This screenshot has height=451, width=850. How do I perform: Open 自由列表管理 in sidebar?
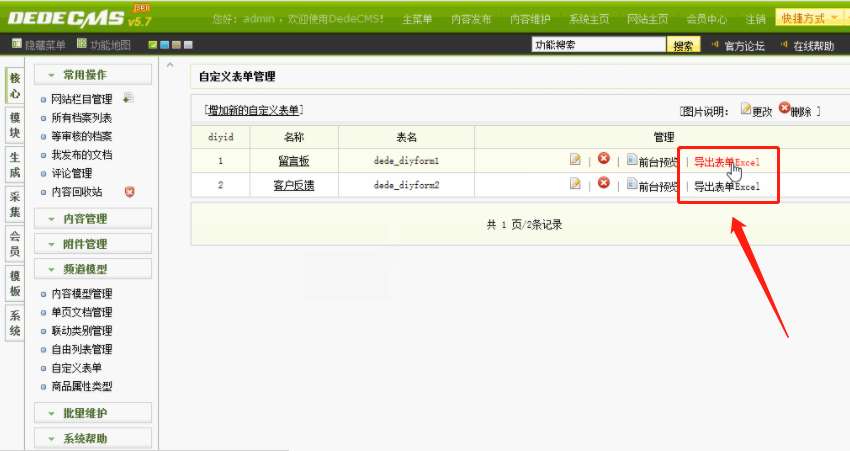coord(81,349)
